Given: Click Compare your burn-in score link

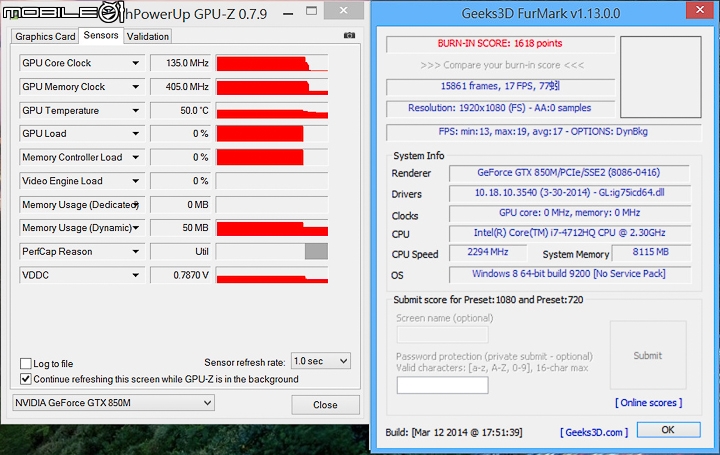Looking at the screenshot, I should [502, 65].
